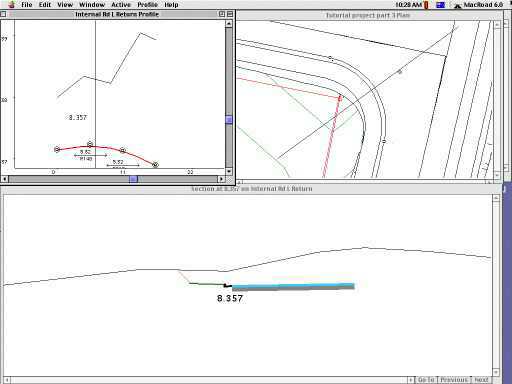Select the last IP marker on red profile curve
Viewport: 512px width, 384px height.
[x=155, y=165]
